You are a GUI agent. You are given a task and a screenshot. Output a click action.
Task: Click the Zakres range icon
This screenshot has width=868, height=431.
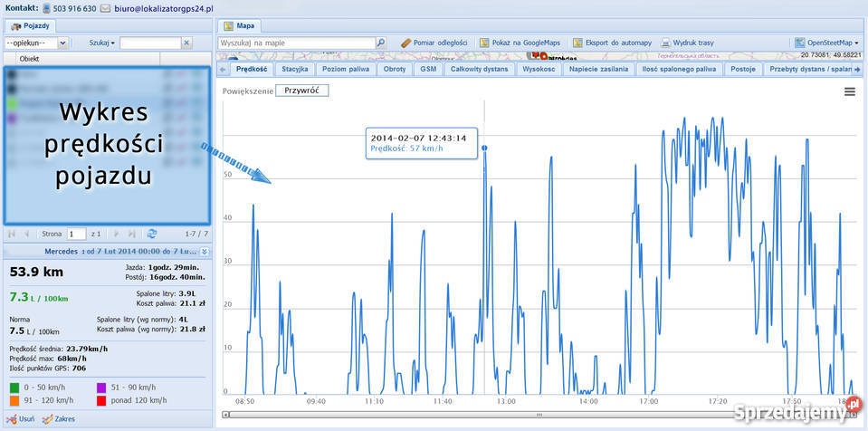[48, 419]
